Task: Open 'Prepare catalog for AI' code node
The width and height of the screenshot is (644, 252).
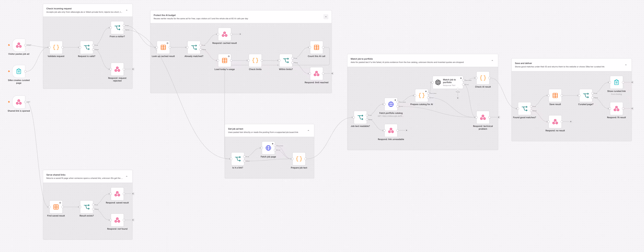Action: click(422, 96)
